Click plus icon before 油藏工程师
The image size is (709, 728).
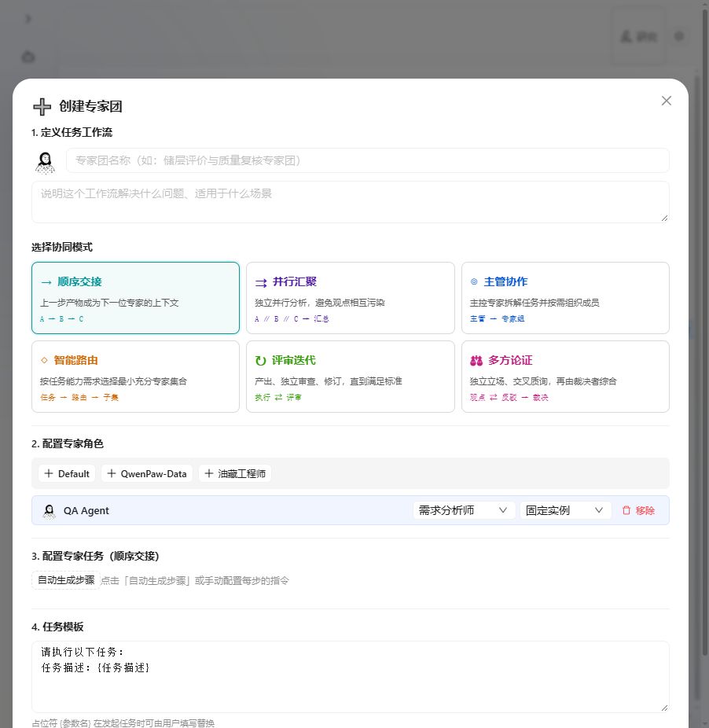tap(209, 473)
